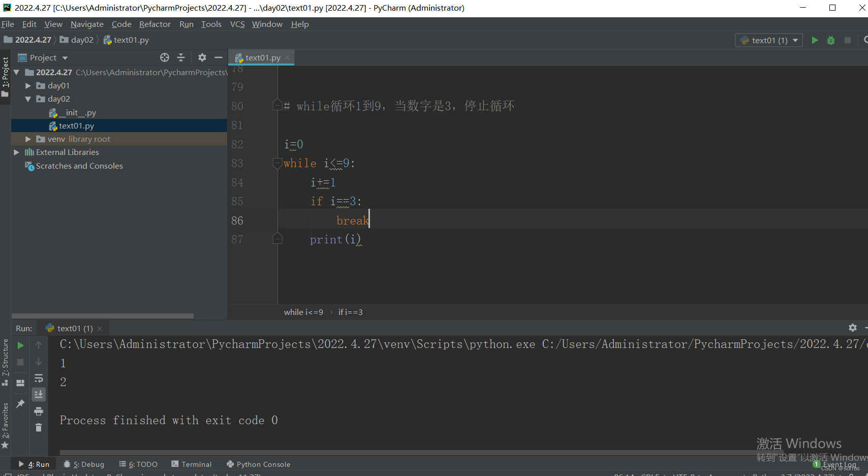Rerun text01 from the Run panel
The height and width of the screenshot is (476, 868).
click(x=20, y=345)
